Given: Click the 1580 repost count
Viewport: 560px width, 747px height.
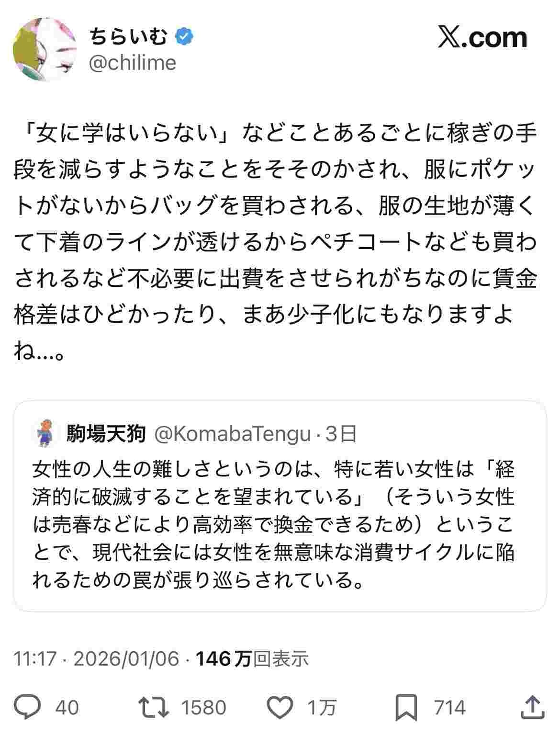Looking at the screenshot, I should [203, 707].
